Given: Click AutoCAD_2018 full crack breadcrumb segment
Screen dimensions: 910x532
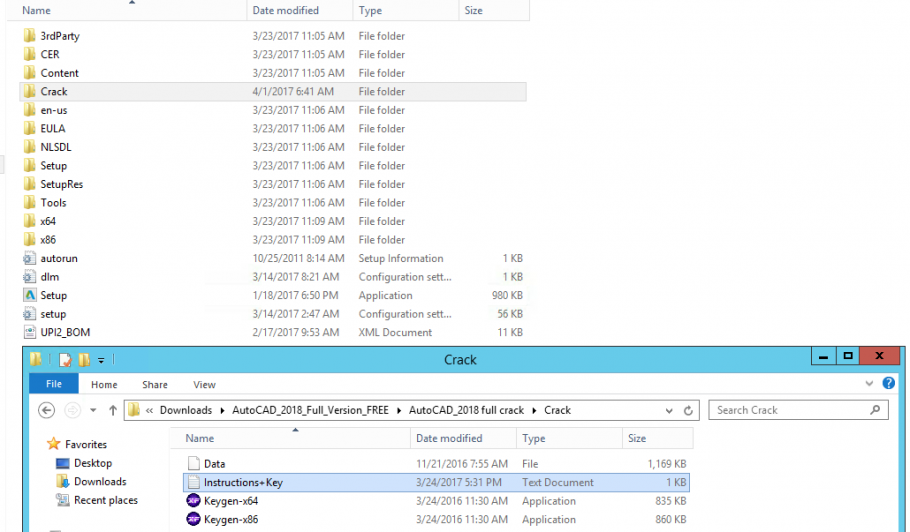Looking at the screenshot, I should pyautogui.click(x=466, y=410).
